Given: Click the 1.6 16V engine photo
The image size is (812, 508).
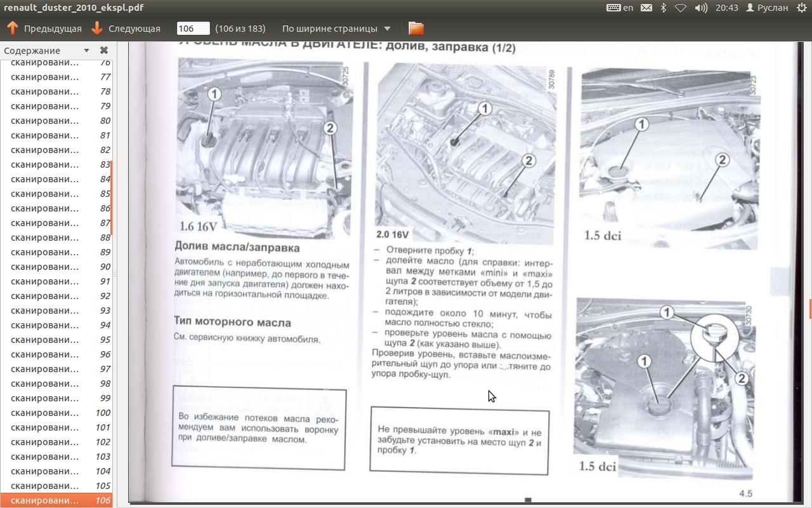Looking at the screenshot, I should coord(265,149).
